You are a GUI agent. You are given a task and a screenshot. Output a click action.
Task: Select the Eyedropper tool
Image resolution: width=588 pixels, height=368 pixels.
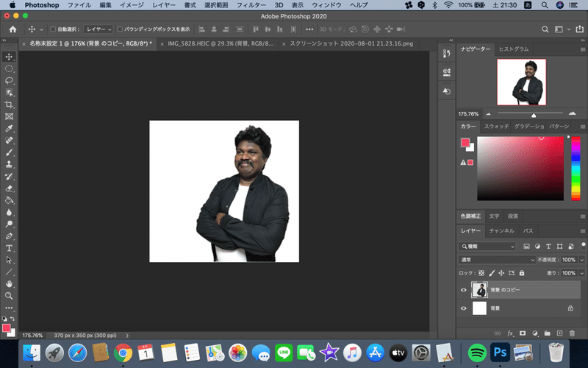(10, 128)
